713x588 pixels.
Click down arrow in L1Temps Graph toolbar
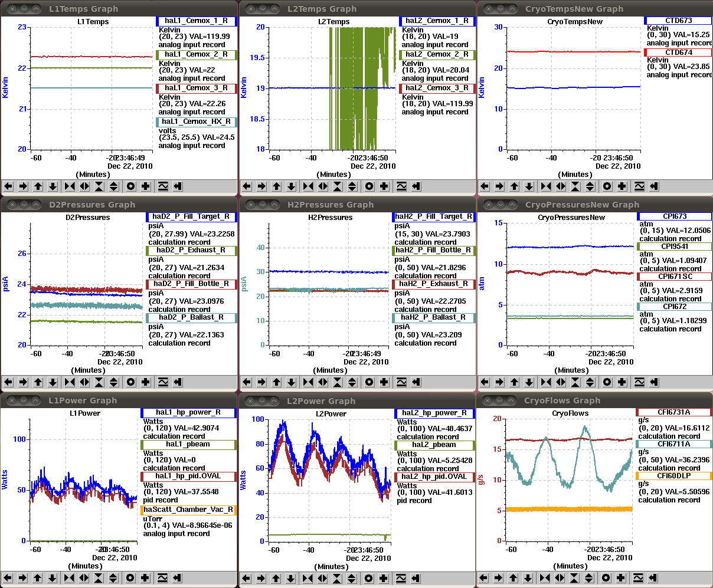(x=53, y=186)
